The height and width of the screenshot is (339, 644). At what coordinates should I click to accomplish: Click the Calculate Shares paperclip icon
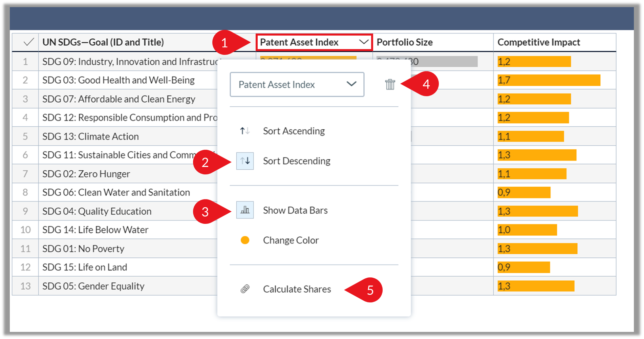pyautogui.click(x=245, y=289)
